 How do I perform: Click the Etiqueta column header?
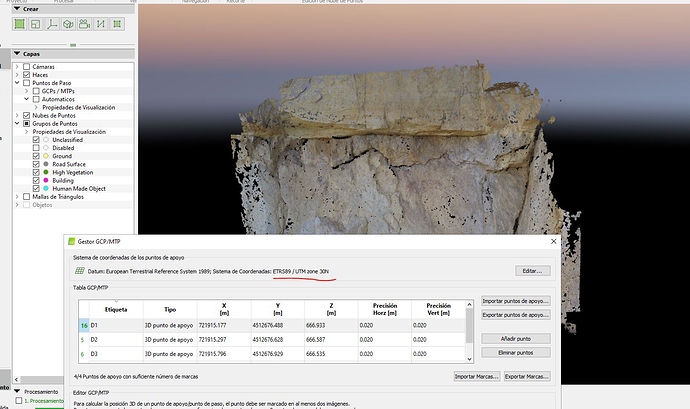tap(116, 310)
